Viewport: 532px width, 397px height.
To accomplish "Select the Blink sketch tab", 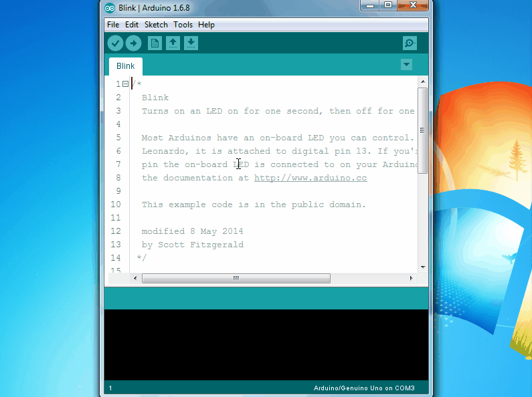I will [x=125, y=66].
